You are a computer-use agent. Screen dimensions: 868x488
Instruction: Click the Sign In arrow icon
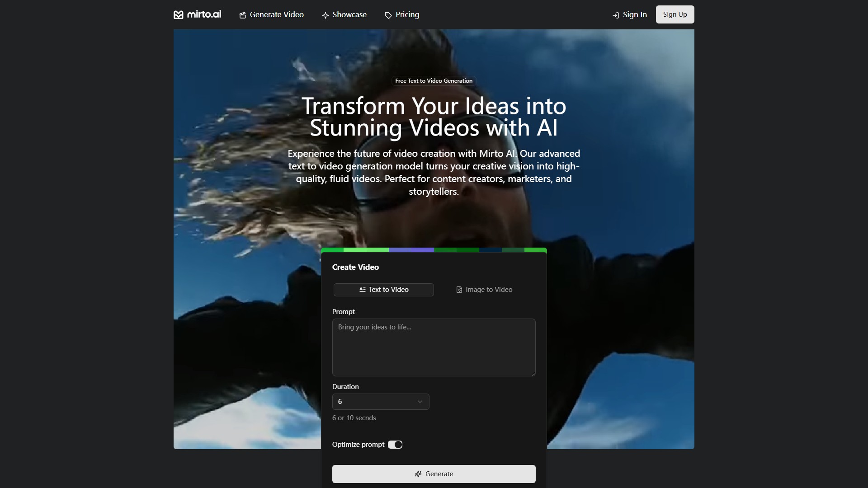click(616, 15)
